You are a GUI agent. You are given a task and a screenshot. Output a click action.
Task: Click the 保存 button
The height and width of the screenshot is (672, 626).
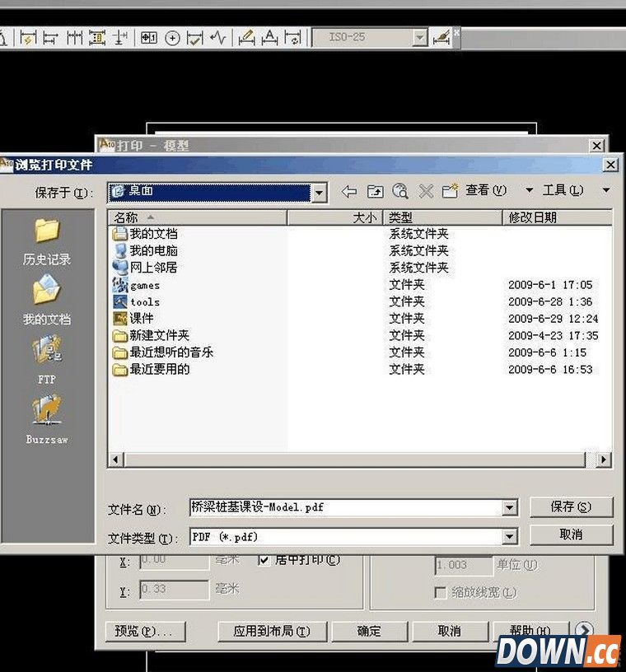(x=572, y=507)
